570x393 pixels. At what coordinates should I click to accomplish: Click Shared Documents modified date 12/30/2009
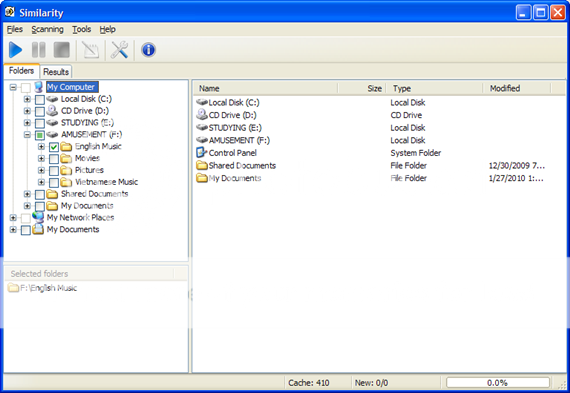(517, 166)
